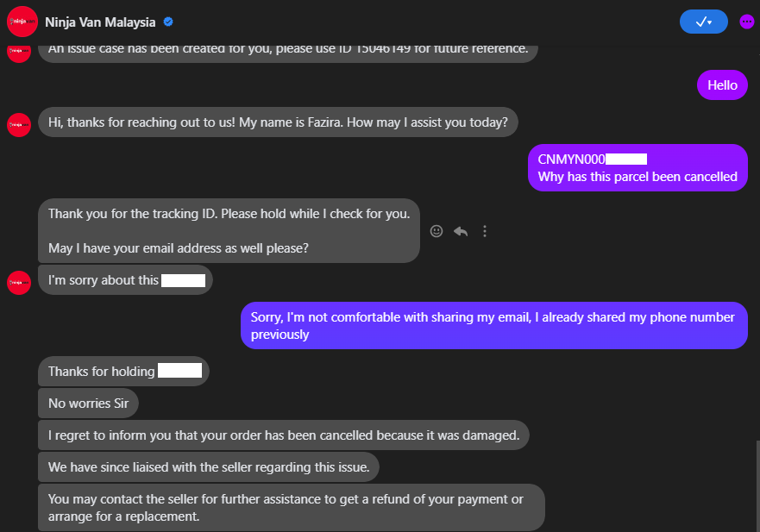Click avatar beside the issue case message
This screenshot has height=532, width=760.
[x=19, y=52]
